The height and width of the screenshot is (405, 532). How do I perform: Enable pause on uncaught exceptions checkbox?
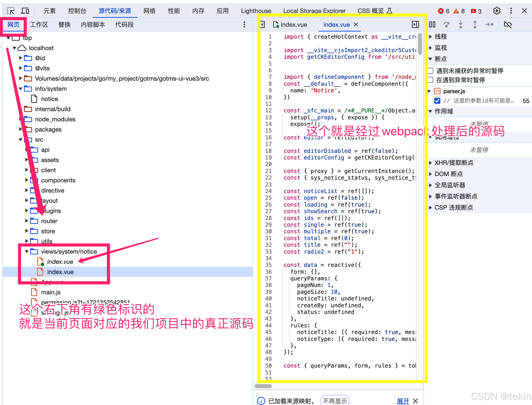(x=430, y=71)
